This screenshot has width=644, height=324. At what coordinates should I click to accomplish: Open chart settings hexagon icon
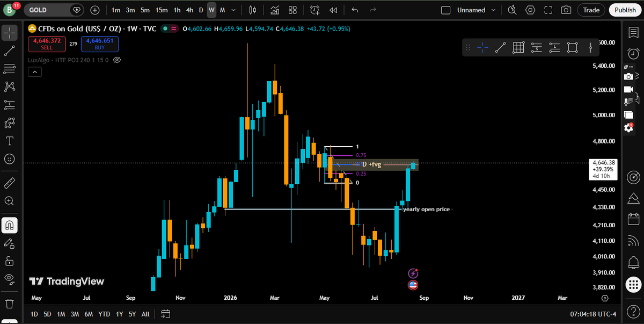tap(530, 10)
